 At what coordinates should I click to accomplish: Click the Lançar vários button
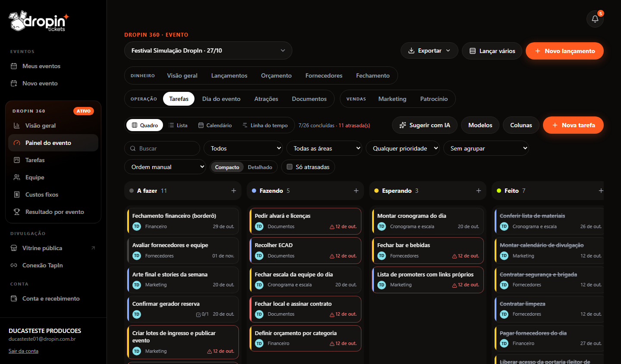(492, 51)
